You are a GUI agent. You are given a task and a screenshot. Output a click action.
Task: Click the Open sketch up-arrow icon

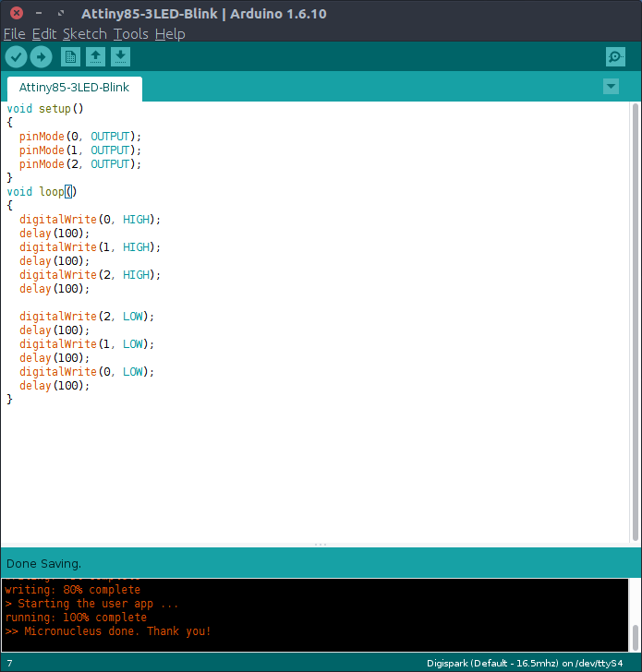click(95, 57)
